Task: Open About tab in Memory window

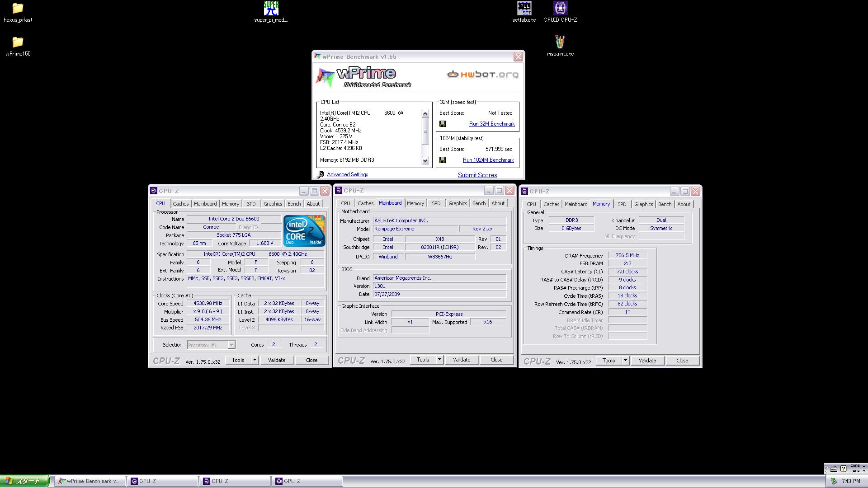Action: (x=684, y=204)
